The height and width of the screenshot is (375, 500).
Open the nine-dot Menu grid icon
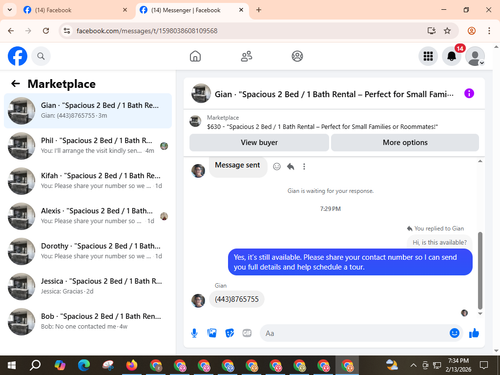pos(428,56)
